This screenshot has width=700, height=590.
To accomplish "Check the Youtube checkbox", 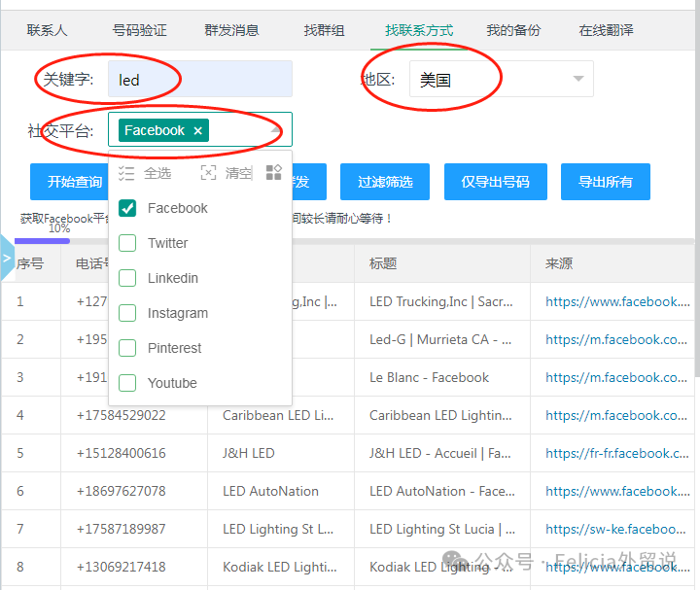I will coord(127,383).
